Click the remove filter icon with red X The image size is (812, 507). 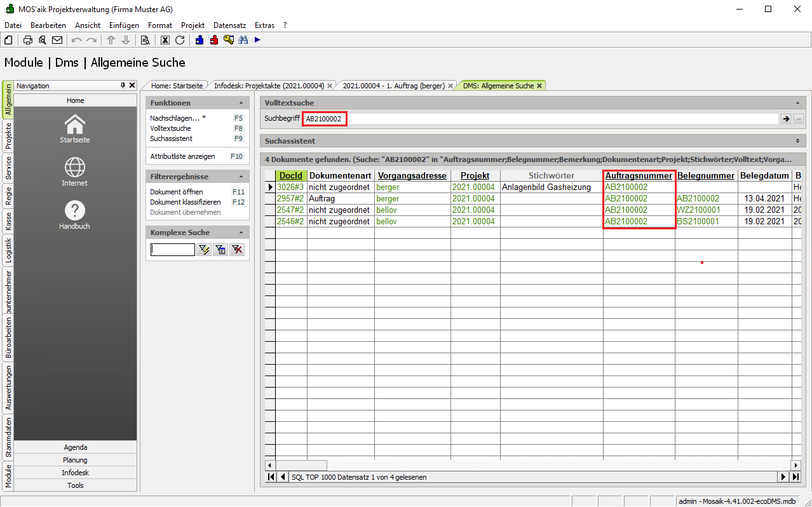[x=237, y=250]
